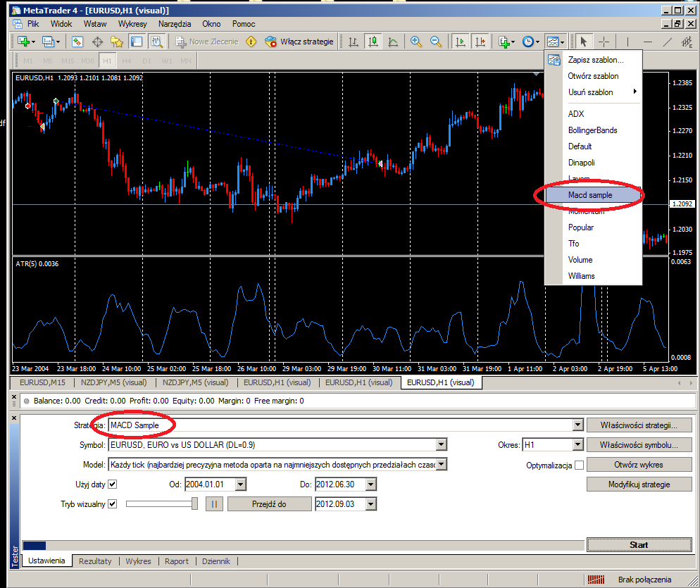Screen dimensions: 700x588
Task: Expand the Okres H1 dropdown
Action: [578, 444]
